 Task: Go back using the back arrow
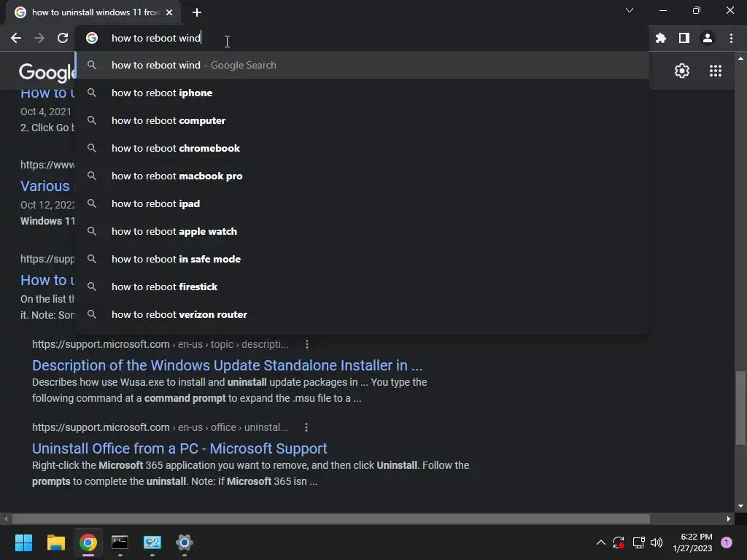(x=16, y=38)
